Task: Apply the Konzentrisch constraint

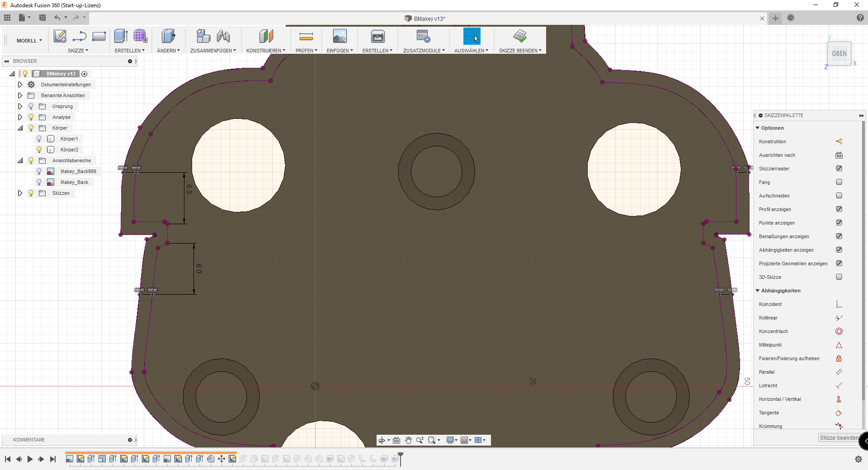Action: point(839,331)
